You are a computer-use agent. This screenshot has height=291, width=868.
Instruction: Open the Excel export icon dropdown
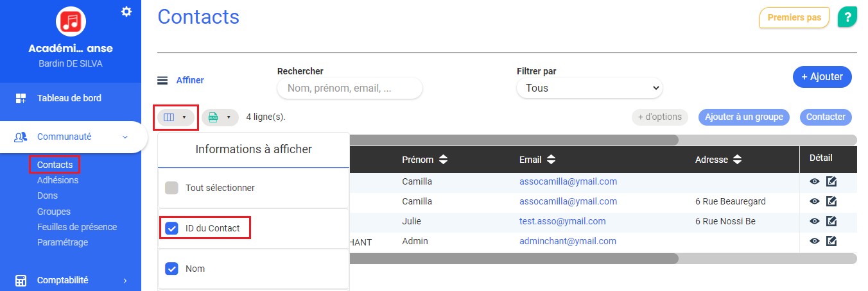(x=220, y=117)
